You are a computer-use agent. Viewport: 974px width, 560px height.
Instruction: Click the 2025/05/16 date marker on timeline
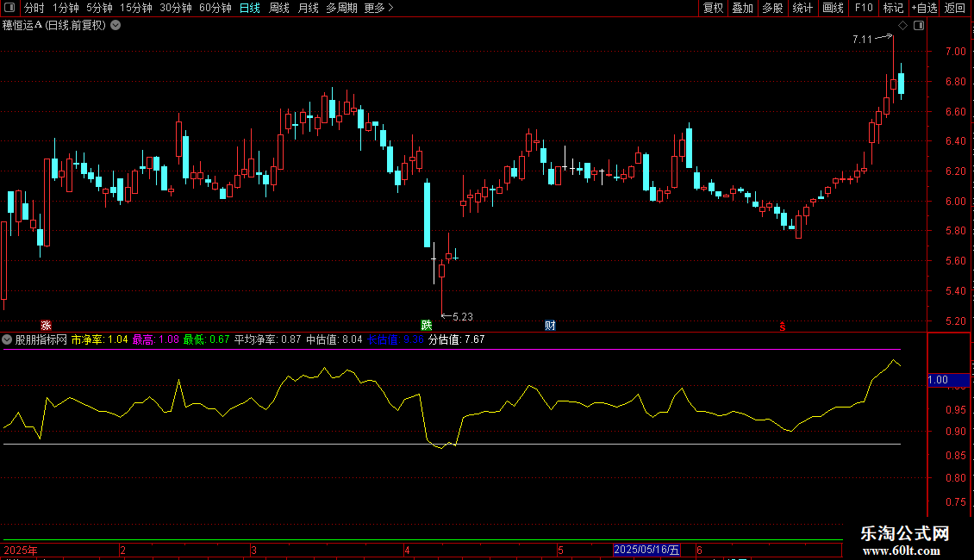tap(646, 550)
